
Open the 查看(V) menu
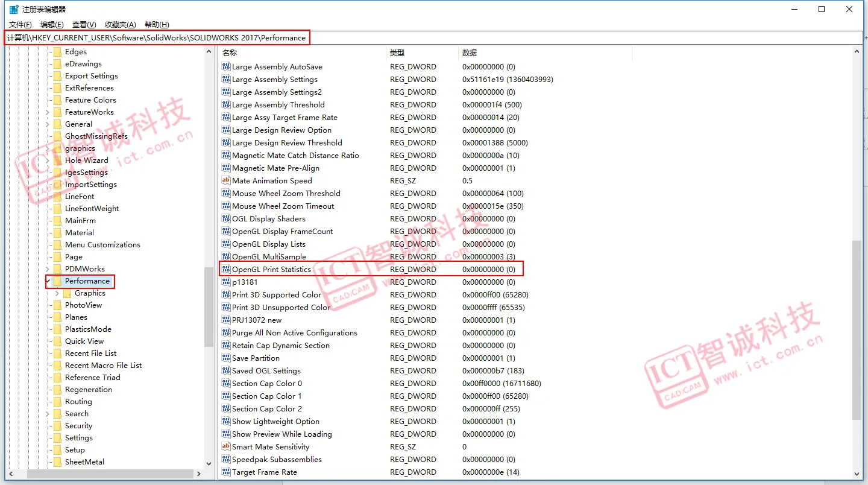84,25
